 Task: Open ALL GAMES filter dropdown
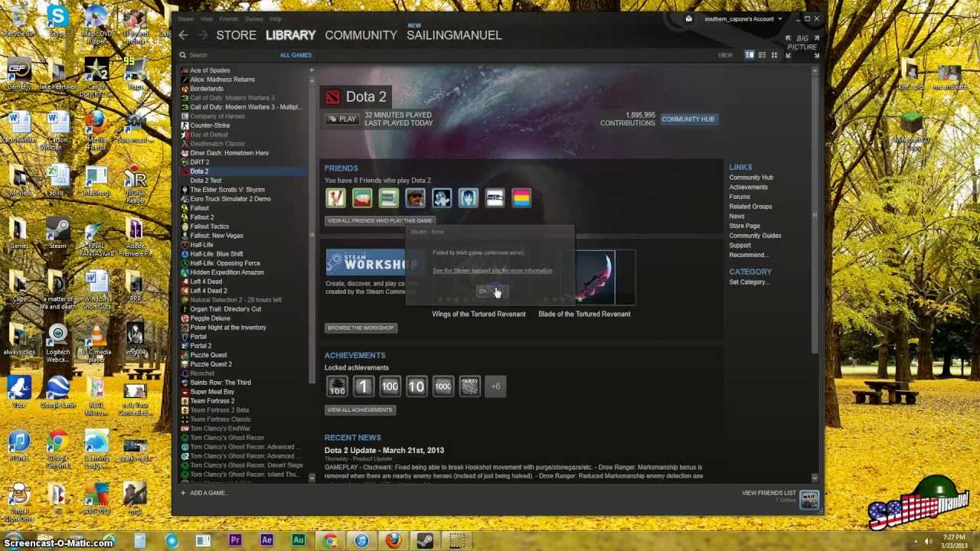coord(296,55)
